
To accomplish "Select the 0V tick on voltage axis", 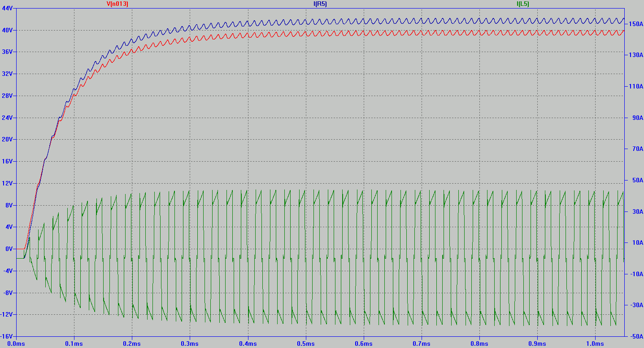I will [10, 249].
